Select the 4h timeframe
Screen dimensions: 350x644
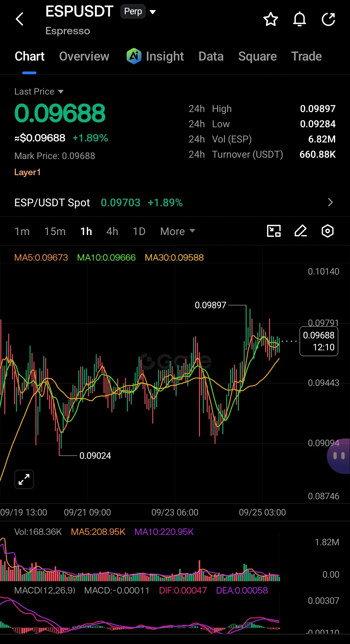tap(112, 231)
